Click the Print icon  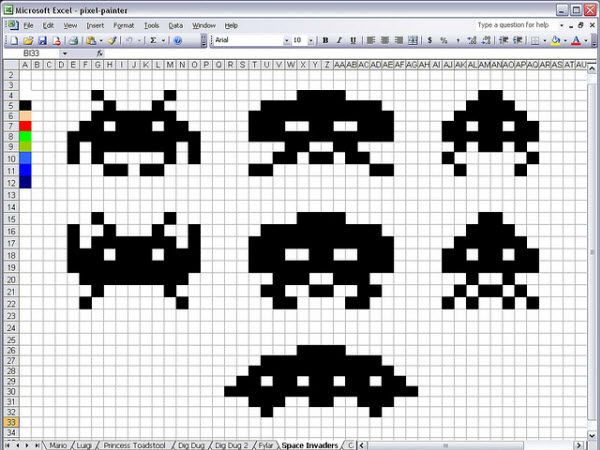tap(73, 41)
